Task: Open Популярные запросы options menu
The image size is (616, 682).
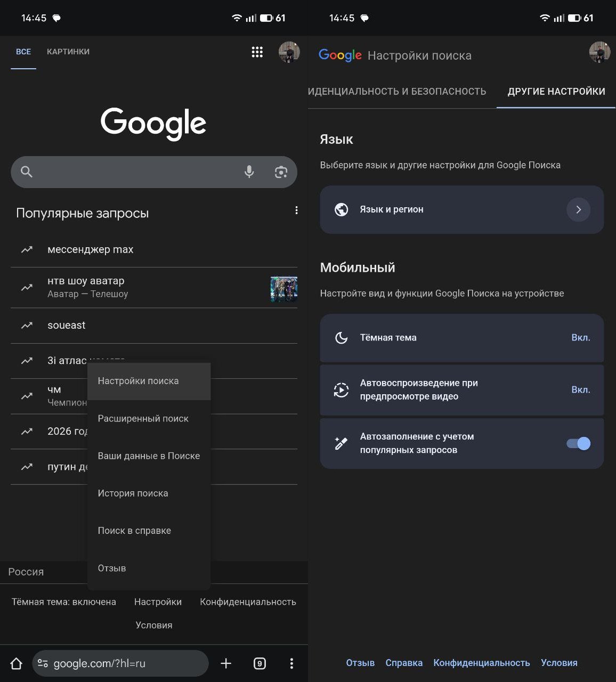Action: (297, 210)
